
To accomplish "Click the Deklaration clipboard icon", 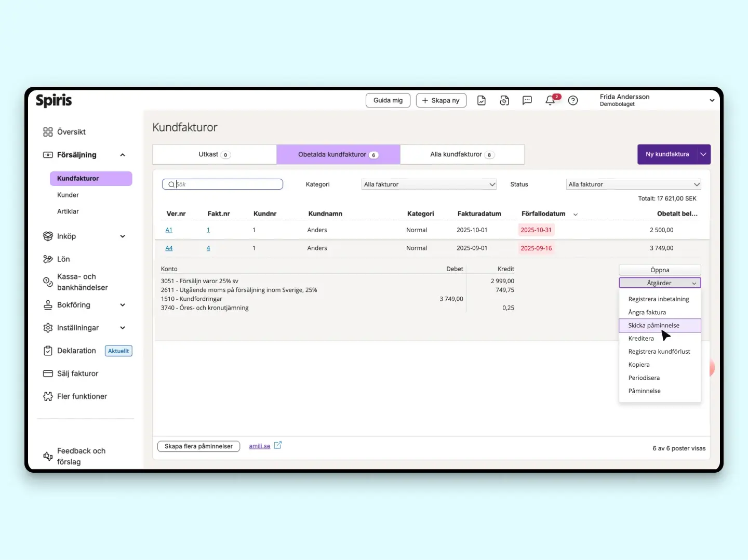I will point(48,351).
